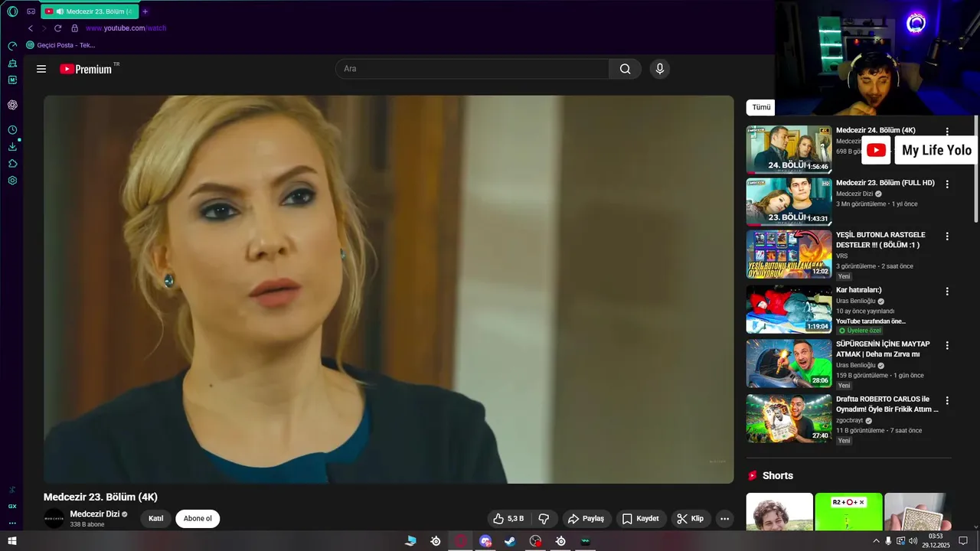Open GX Control in the sidebar

pyautogui.click(x=12, y=46)
